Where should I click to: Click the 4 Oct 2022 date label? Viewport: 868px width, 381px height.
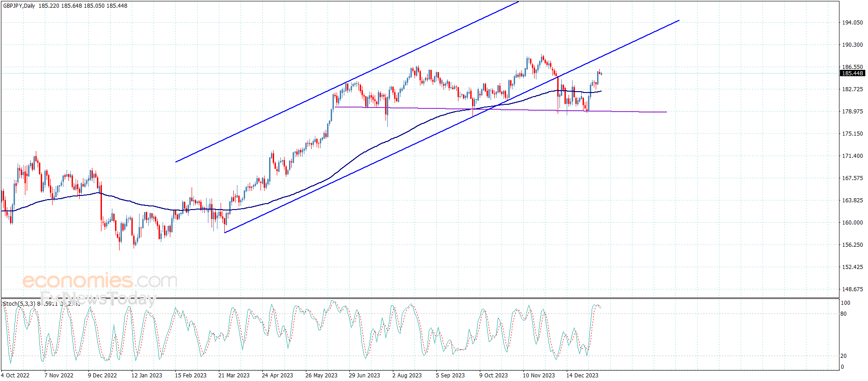[x=15, y=375]
